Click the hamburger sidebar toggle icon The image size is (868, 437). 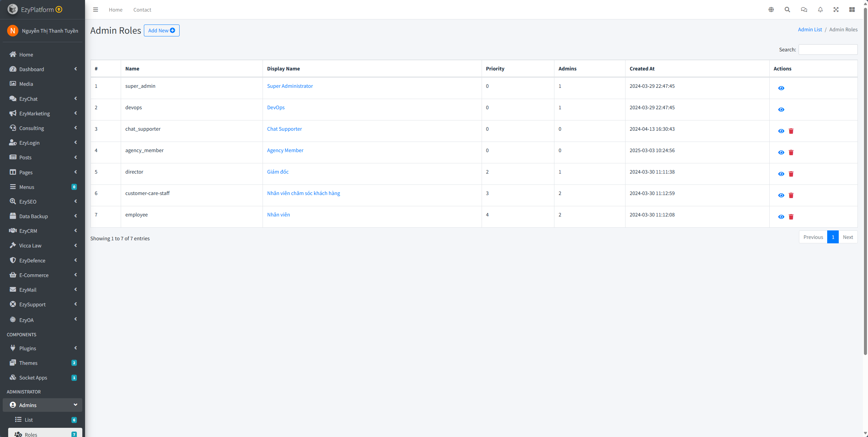coord(96,10)
